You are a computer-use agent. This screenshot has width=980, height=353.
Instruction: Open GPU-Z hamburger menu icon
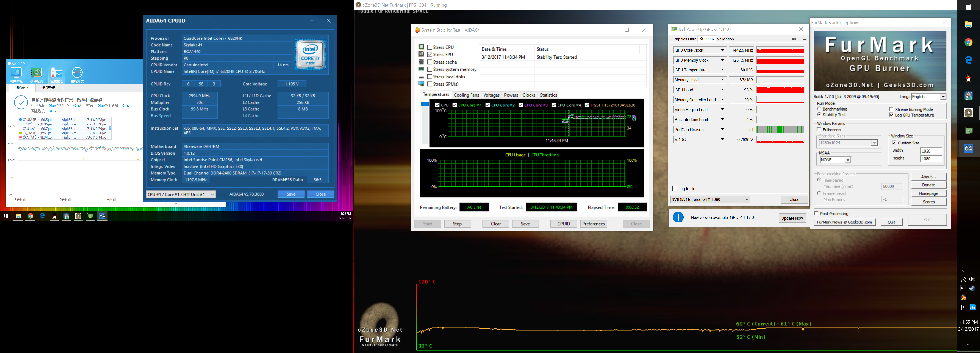804,39
